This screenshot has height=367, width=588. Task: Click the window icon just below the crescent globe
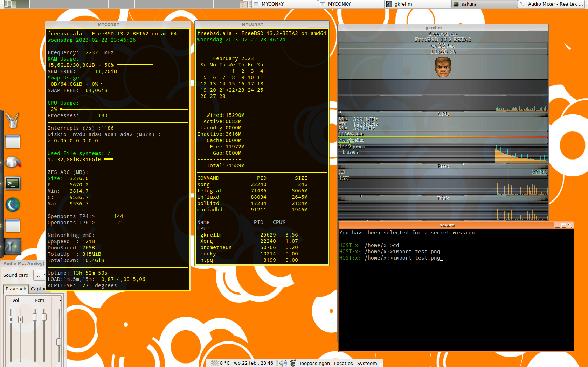tap(13, 226)
